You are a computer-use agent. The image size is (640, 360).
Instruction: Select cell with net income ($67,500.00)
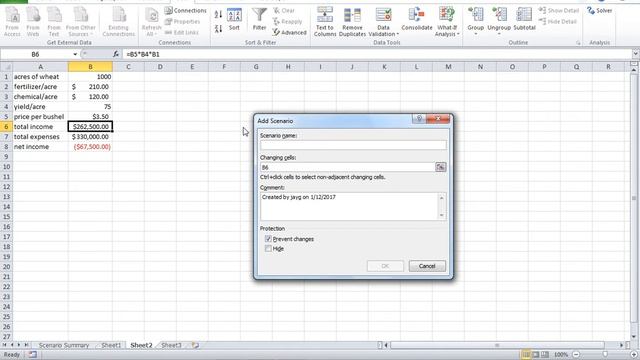coord(90,147)
